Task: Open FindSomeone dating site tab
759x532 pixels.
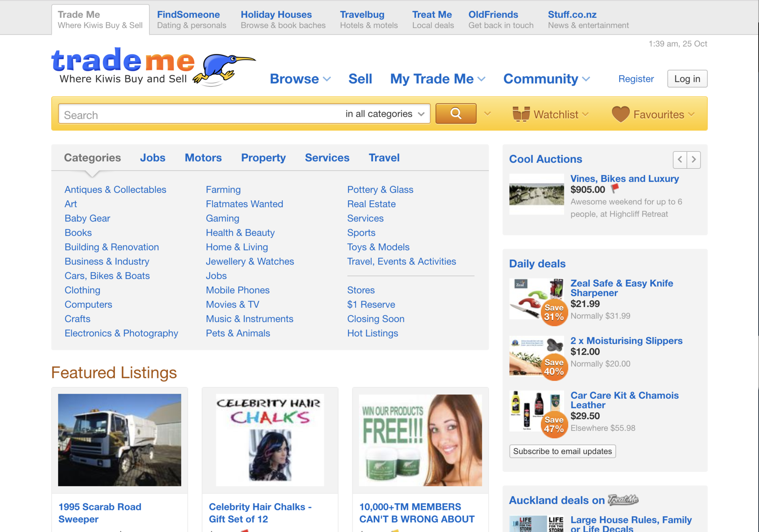Action: (x=192, y=19)
